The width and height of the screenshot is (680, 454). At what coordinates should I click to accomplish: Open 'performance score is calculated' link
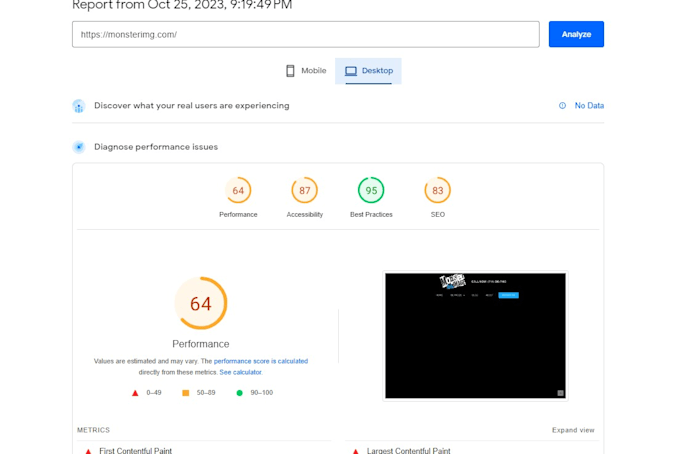pyautogui.click(x=261, y=361)
